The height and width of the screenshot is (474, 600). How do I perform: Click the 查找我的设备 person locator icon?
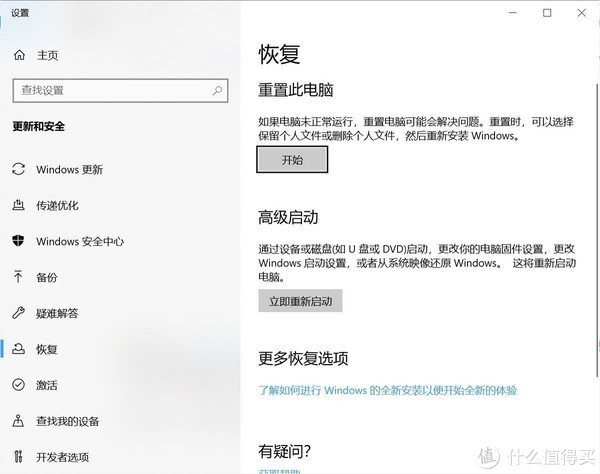tap(18, 421)
